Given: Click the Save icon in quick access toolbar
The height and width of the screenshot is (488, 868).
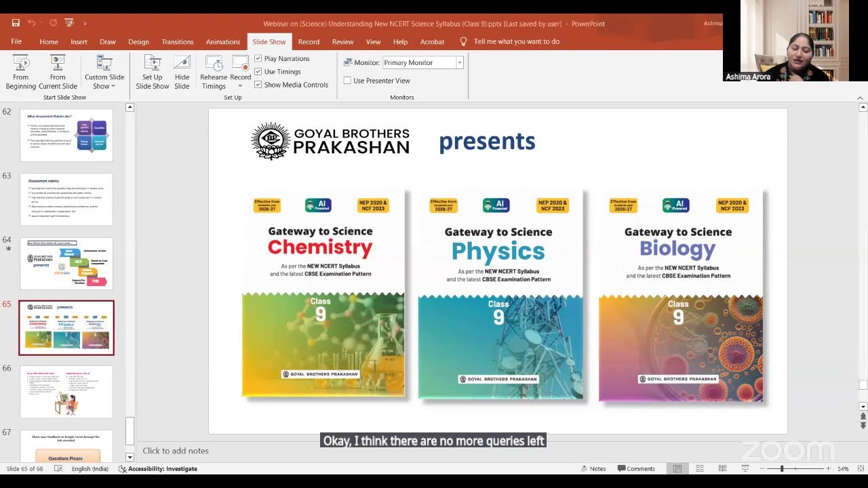Looking at the screenshot, I should 16,23.
